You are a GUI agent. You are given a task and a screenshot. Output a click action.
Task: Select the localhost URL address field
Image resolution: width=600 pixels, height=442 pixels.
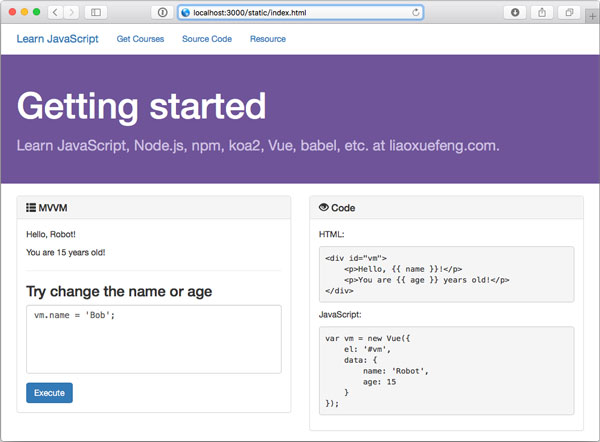(300, 12)
